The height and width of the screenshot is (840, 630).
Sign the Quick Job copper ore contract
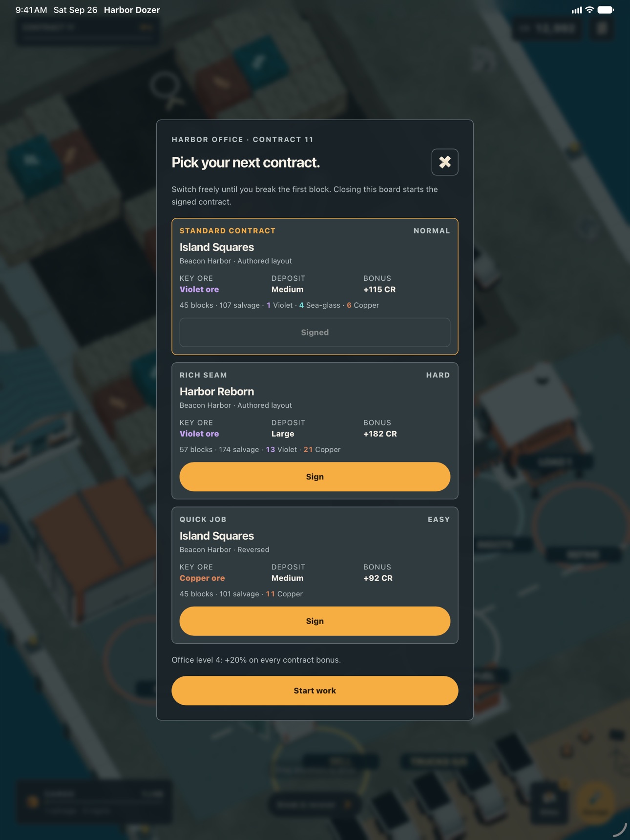pos(315,621)
